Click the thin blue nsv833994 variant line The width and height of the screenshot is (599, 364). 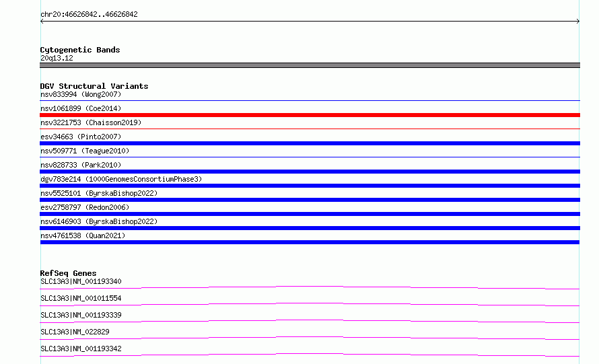click(x=310, y=100)
